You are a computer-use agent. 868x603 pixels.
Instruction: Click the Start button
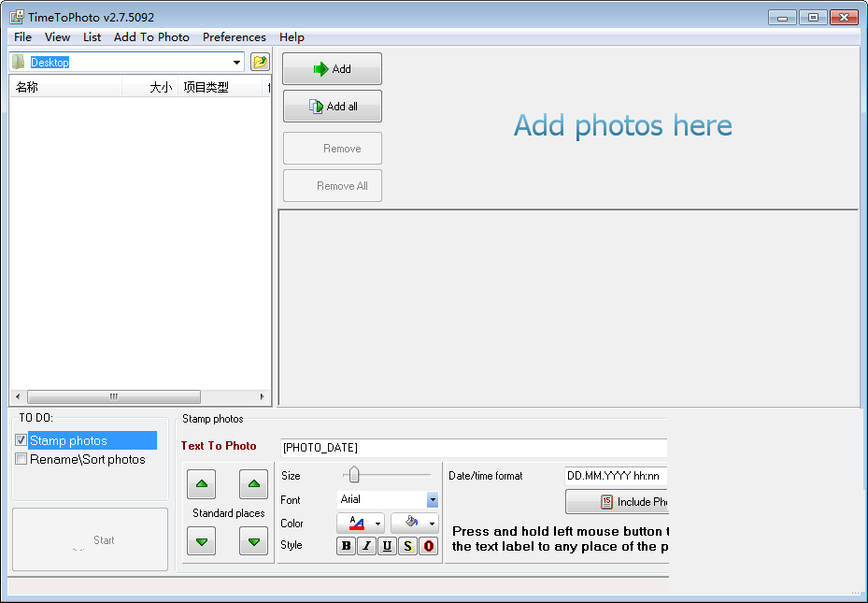coord(91,539)
